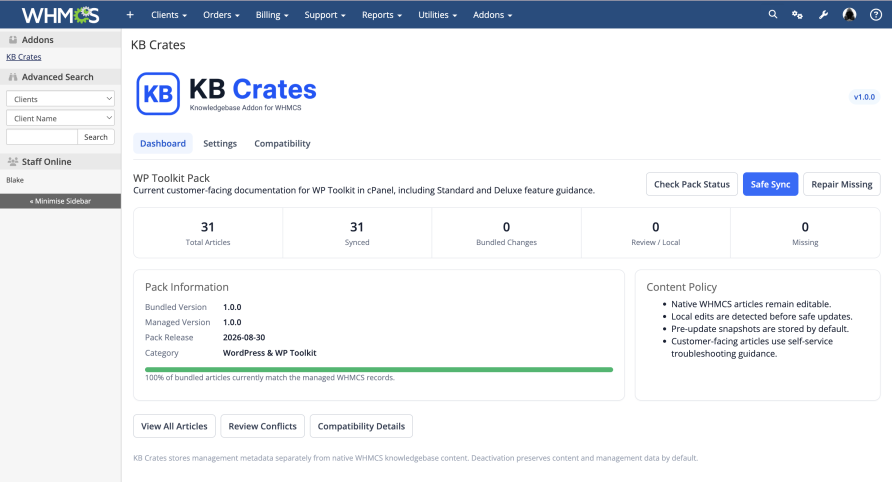The height and width of the screenshot is (482, 892).
Task: Click Check Pack Status button
Action: 692,184
